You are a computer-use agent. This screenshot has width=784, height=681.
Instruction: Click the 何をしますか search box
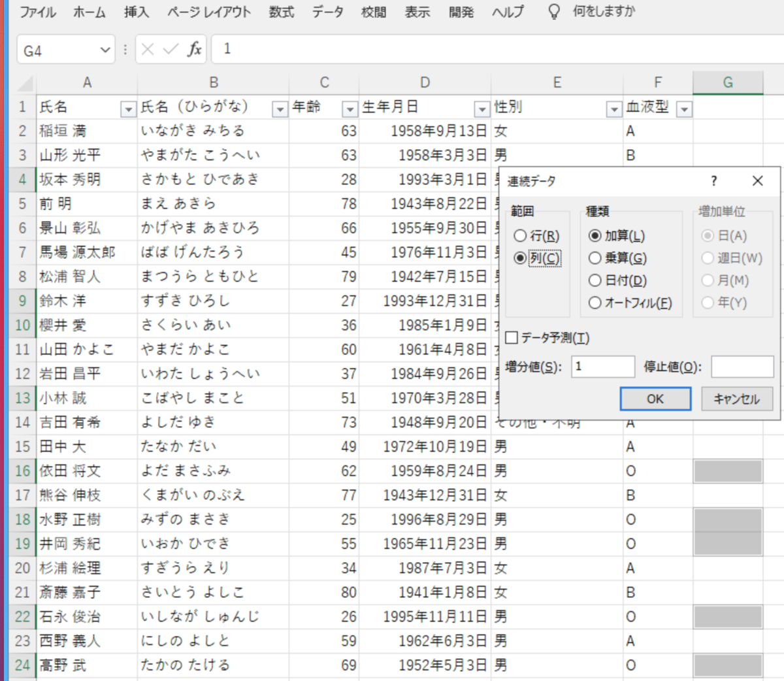(604, 12)
